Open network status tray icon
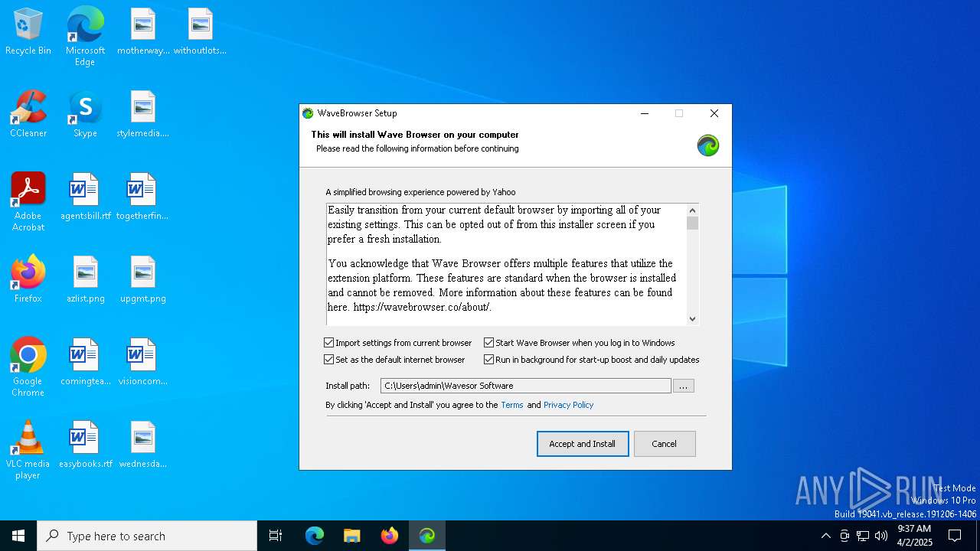This screenshot has width=980, height=551. 863,536
